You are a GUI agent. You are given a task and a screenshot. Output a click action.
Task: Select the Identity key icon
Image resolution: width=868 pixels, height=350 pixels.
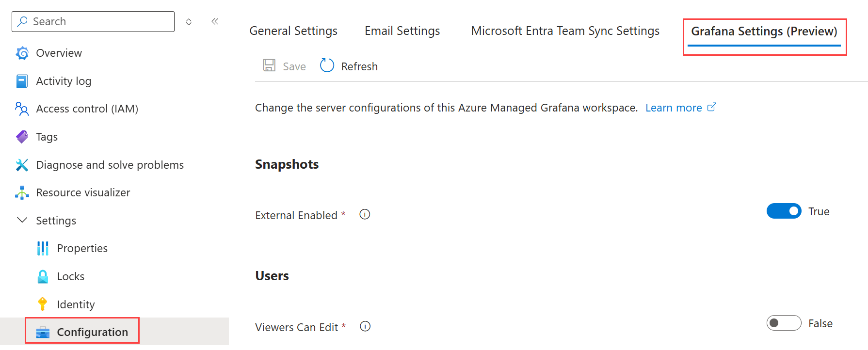pos(43,304)
